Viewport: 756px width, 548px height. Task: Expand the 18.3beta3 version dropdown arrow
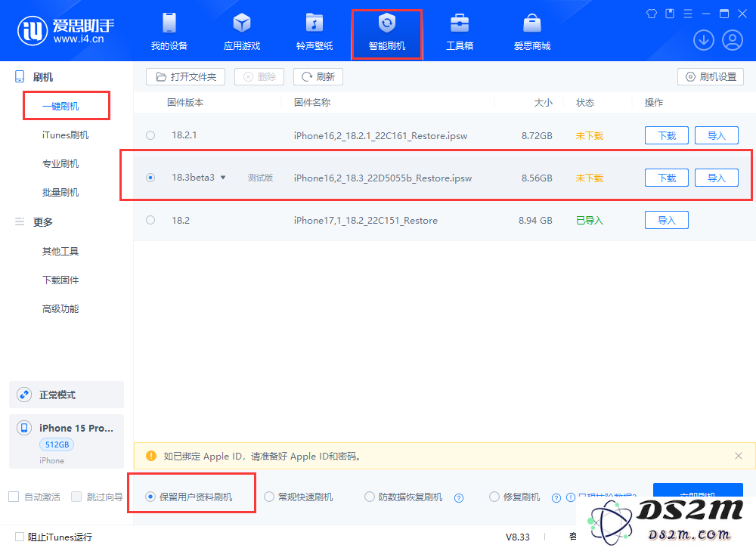pos(223,178)
